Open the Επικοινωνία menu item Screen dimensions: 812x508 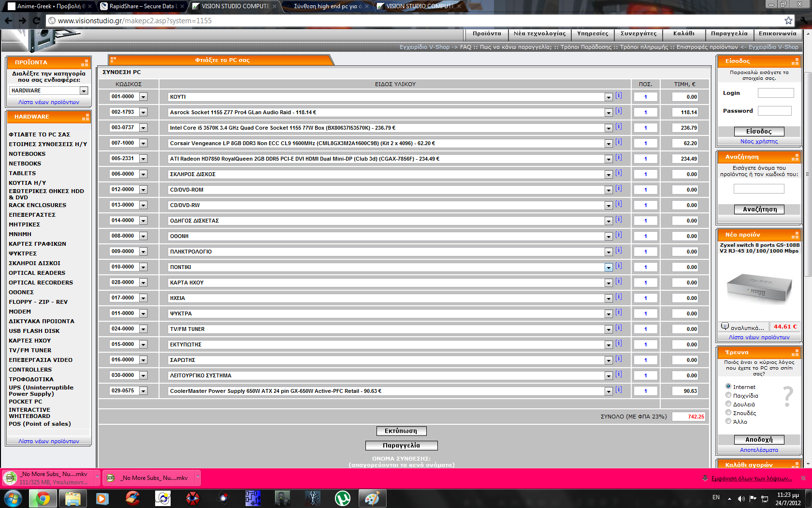pos(778,34)
